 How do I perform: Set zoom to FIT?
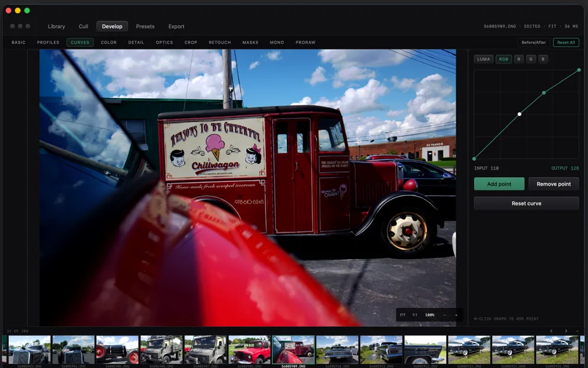tap(403, 315)
